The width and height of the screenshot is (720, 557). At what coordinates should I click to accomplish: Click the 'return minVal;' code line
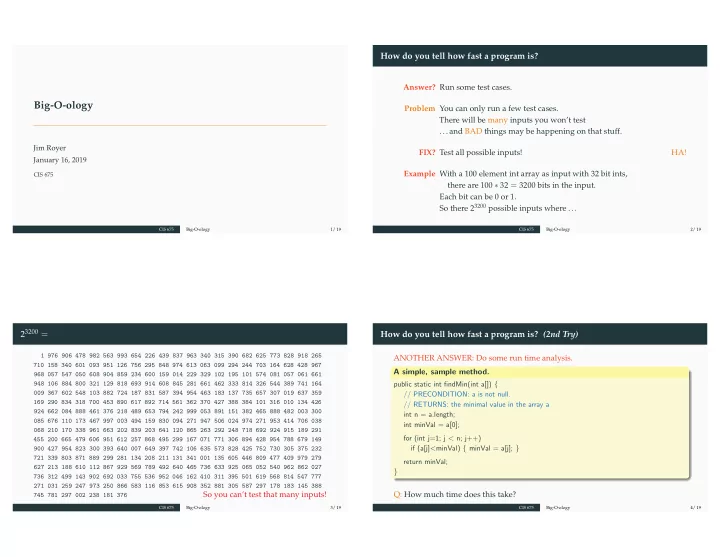[x=425, y=462]
